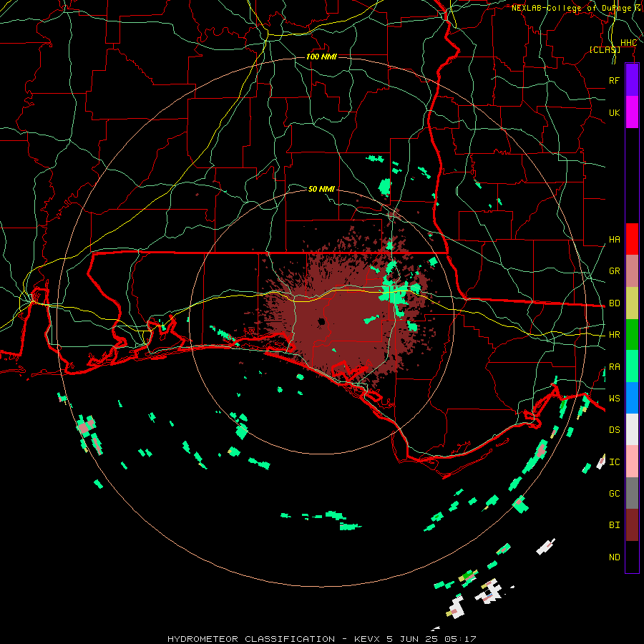Select the red HA legend swatch
644x644 pixels.
[x=632, y=239]
